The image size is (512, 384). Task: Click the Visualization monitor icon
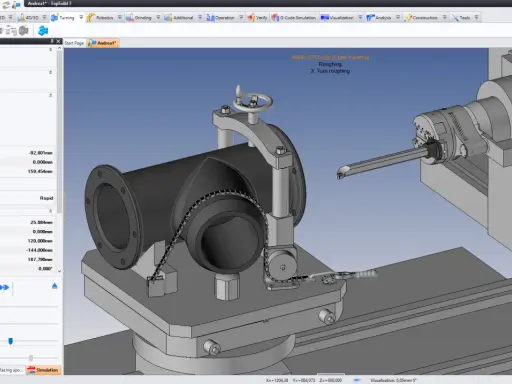pyautogui.click(x=325, y=18)
